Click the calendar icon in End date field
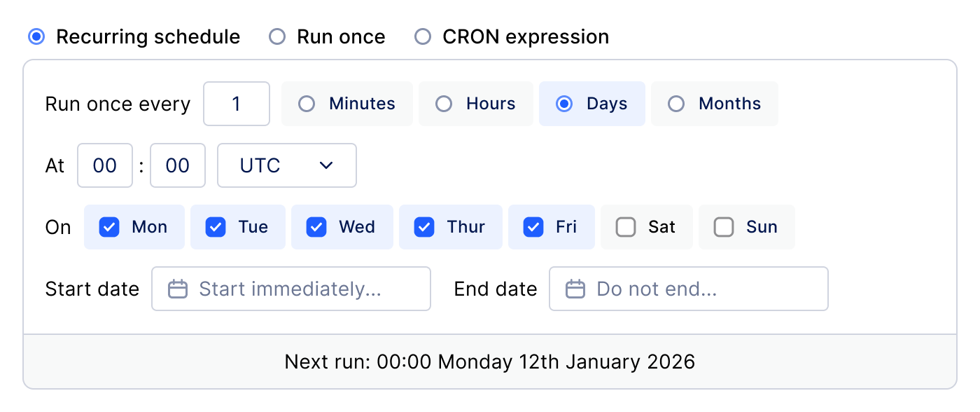This screenshot has width=980, height=412. (x=575, y=289)
